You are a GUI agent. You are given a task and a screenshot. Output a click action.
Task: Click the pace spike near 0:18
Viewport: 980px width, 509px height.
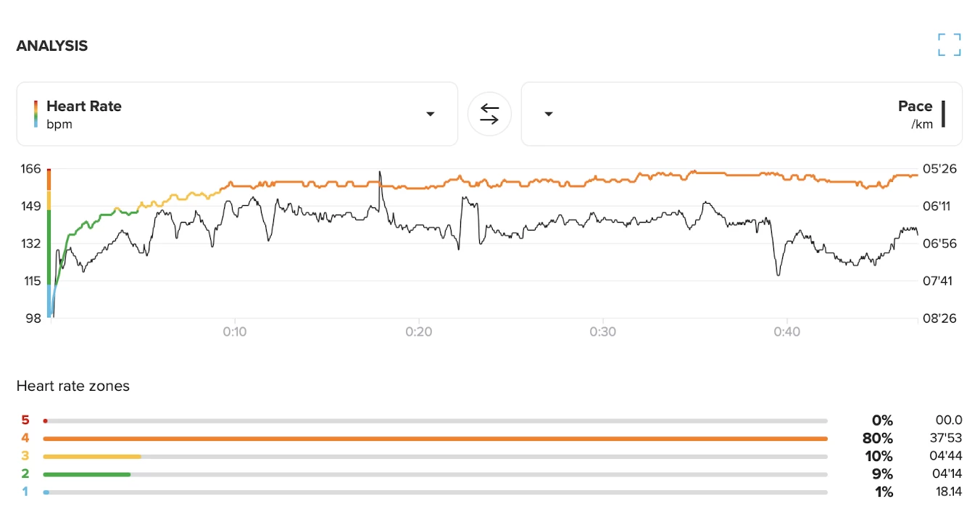(380, 174)
